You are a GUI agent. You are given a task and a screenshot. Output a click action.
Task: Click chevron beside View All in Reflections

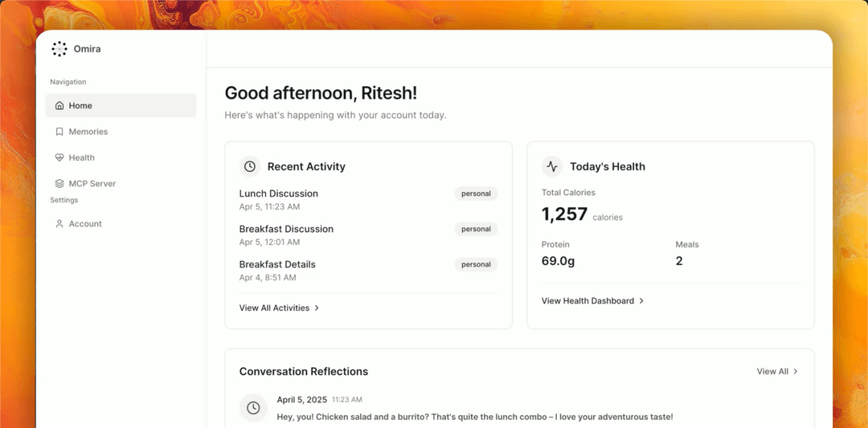pyautogui.click(x=796, y=372)
